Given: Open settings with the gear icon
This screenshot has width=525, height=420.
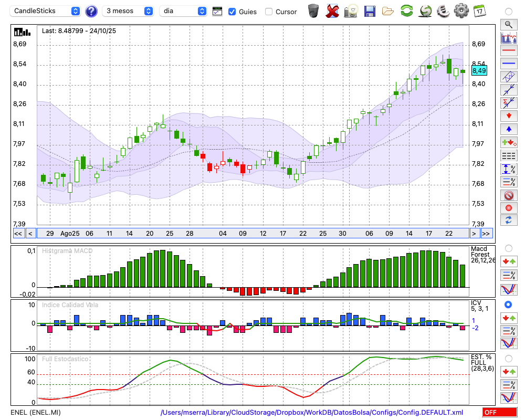Looking at the screenshot, I should tap(461, 11).
